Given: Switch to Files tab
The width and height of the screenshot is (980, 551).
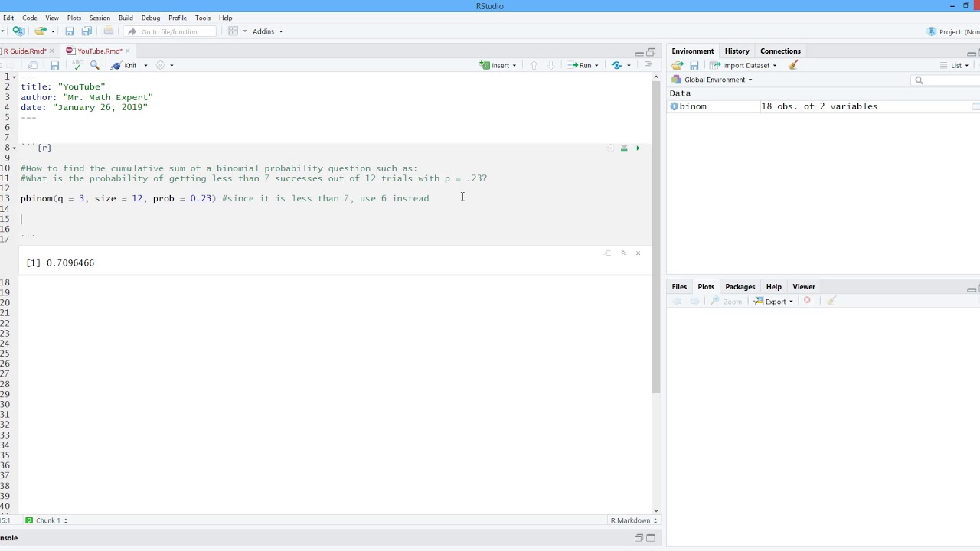Looking at the screenshot, I should point(679,286).
